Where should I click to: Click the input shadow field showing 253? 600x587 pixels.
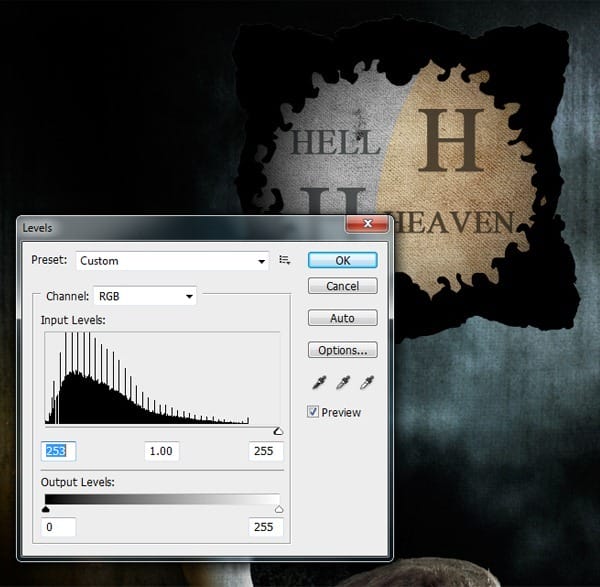[x=58, y=451]
